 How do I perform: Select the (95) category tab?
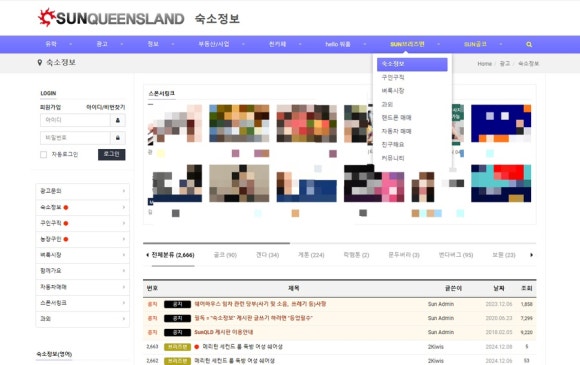coord(456,255)
